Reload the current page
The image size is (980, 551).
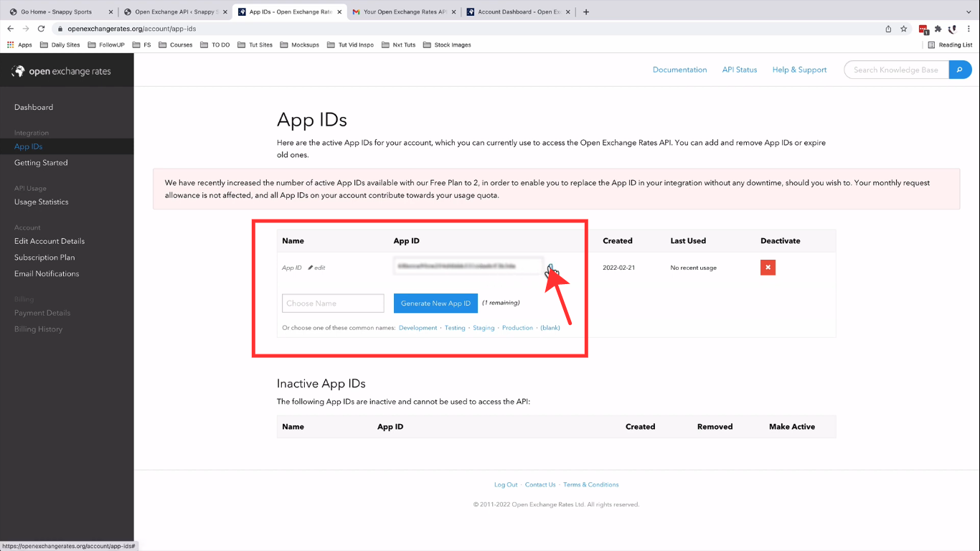pyautogui.click(x=41, y=29)
